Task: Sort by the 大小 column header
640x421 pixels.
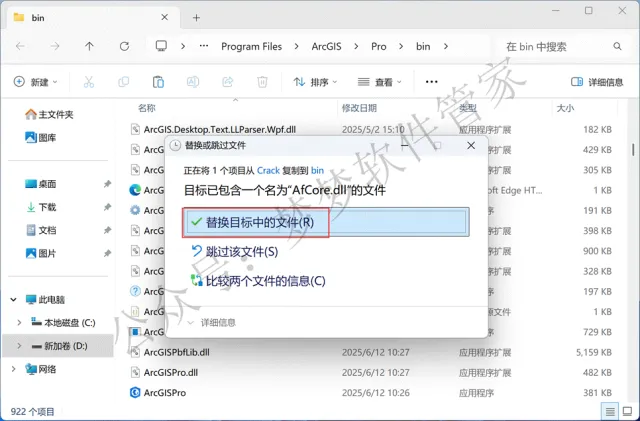Action: 565,108
